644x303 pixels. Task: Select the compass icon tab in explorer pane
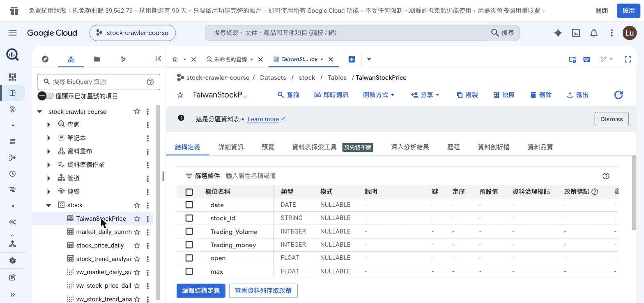coord(45,59)
